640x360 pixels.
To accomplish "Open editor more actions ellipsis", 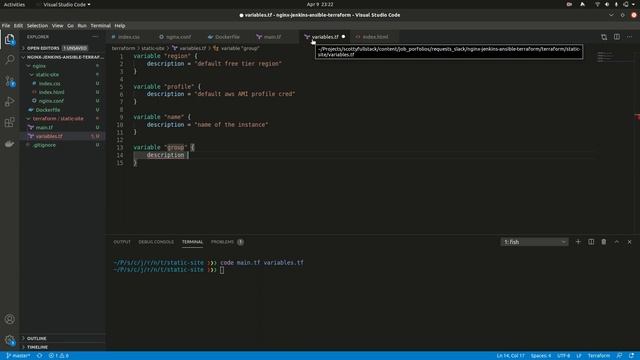I will [629, 37].
